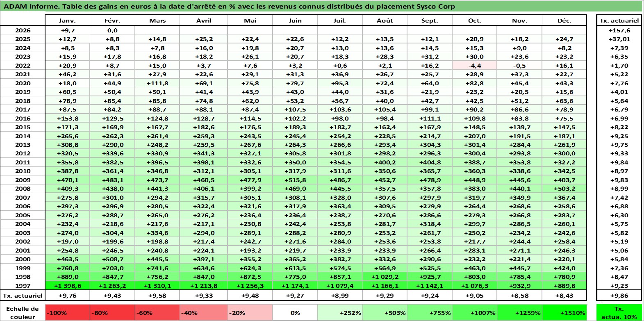Click the '+318,4' cell for September 2004

tap(430, 224)
